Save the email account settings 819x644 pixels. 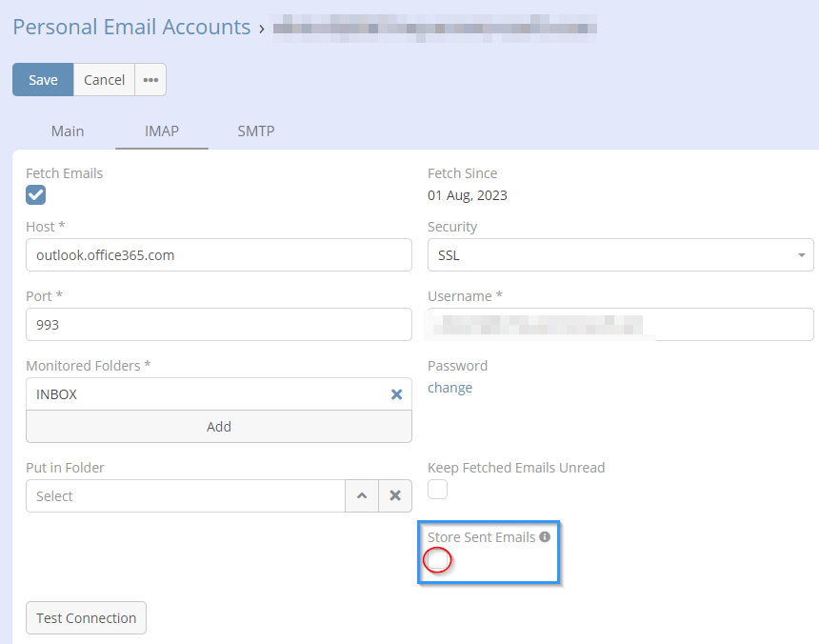coord(43,80)
